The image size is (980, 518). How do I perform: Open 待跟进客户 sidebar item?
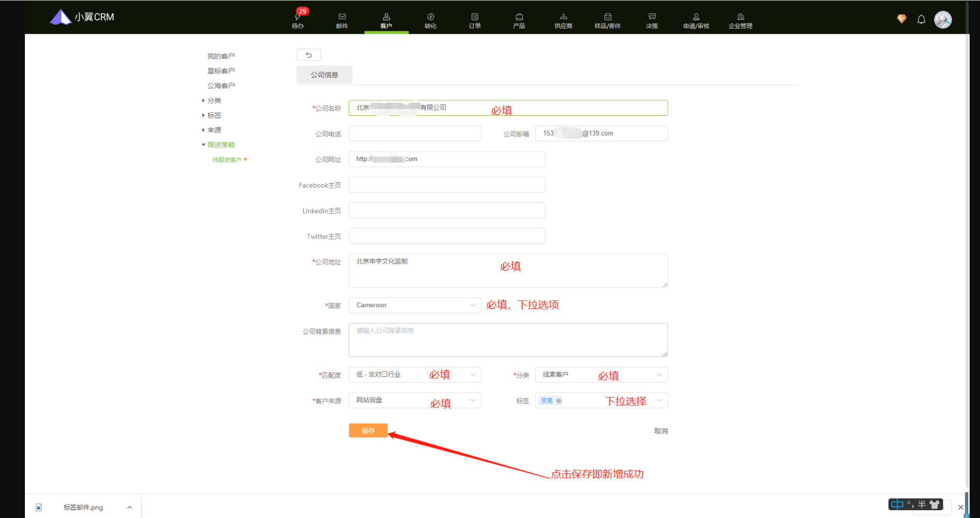(x=227, y=160)
